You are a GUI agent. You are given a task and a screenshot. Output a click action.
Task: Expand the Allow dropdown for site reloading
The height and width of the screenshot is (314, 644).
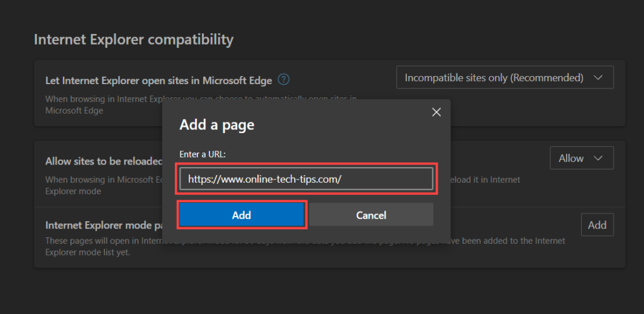[581, 158]
